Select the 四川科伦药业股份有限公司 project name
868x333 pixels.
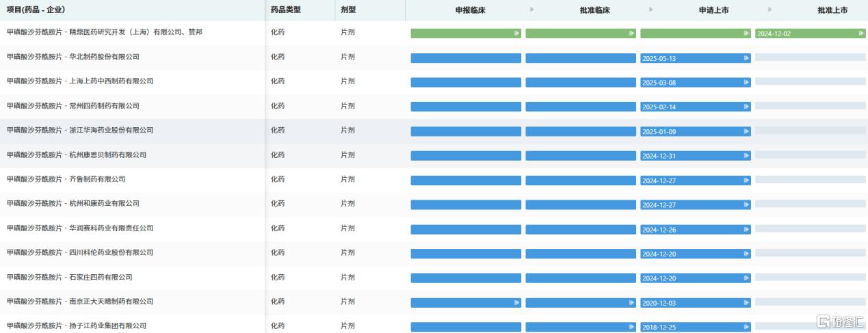(x=79, y=252)
